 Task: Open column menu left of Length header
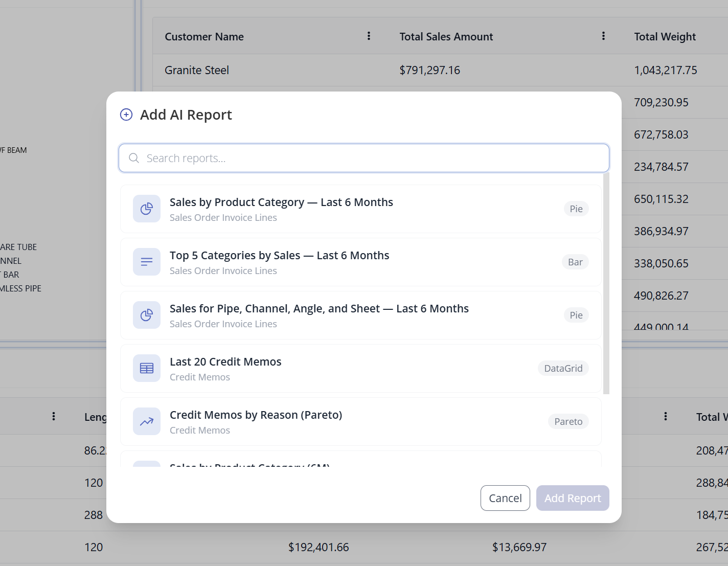coord(54,416)
